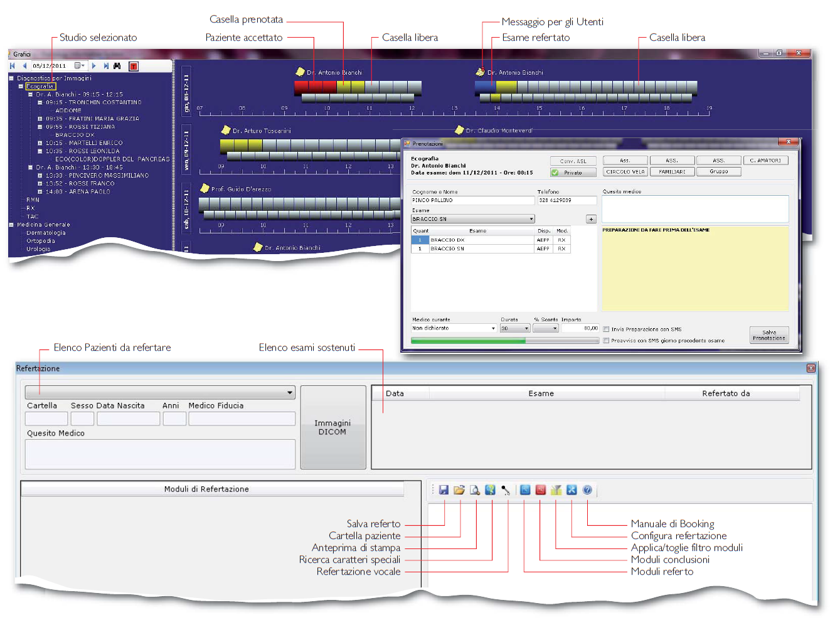Click the Medico Fiducia field in Refertazione
Image resolution: width=840 pixels, height=620 pixels.
[242, 419]
